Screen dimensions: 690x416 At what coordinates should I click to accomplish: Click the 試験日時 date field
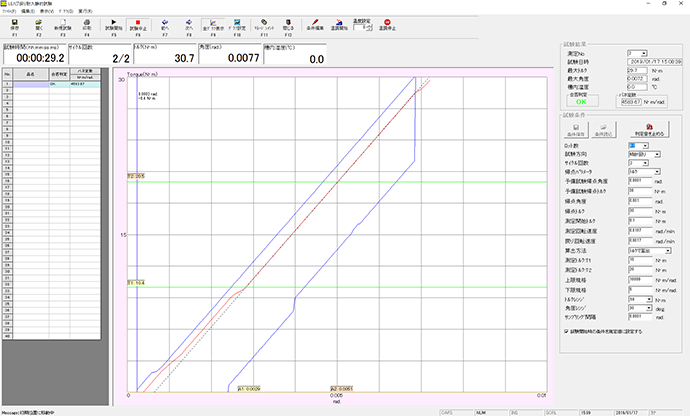[654, 62]
